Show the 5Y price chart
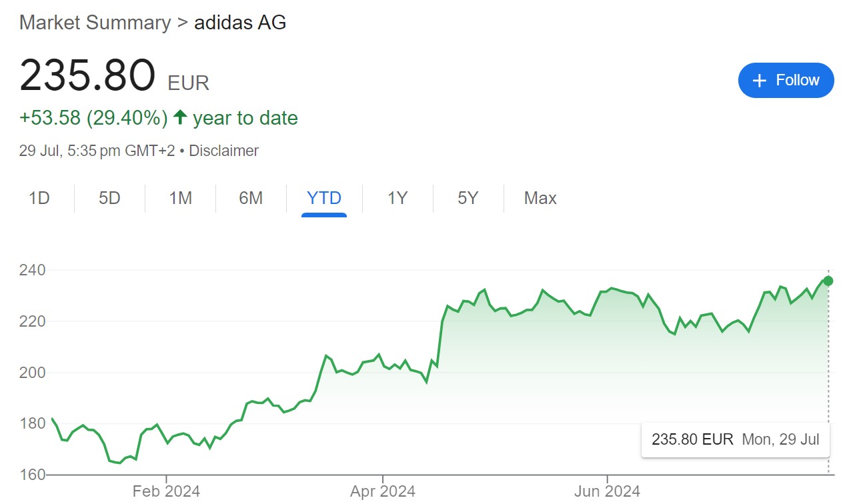This screenshot has width=849, height=504. point(468,198)
